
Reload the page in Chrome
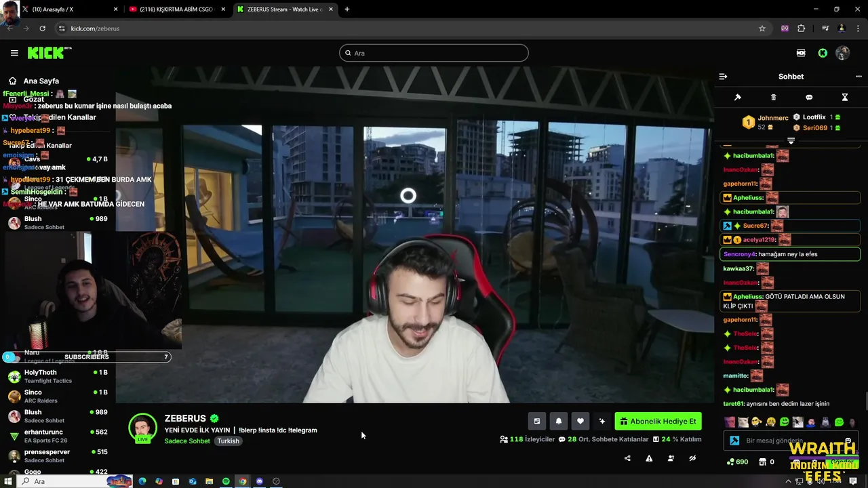click(x=42, y=28)
